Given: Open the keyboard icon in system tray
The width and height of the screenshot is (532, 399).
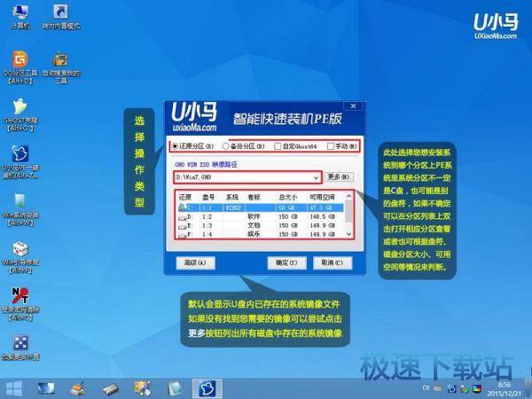Looking at the screenshot, I should pyautogui.click(x=438, y=388).
